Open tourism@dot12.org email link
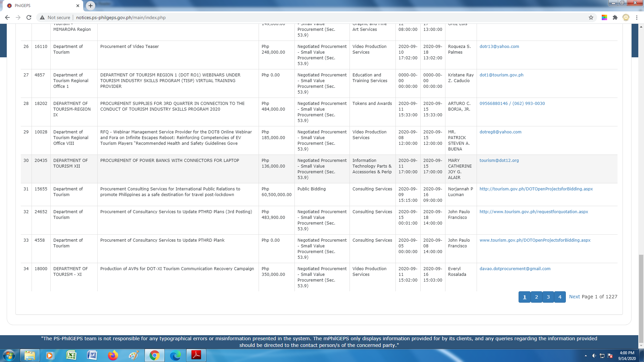Viewport: 644px width, 362px height. click(499, 161)
